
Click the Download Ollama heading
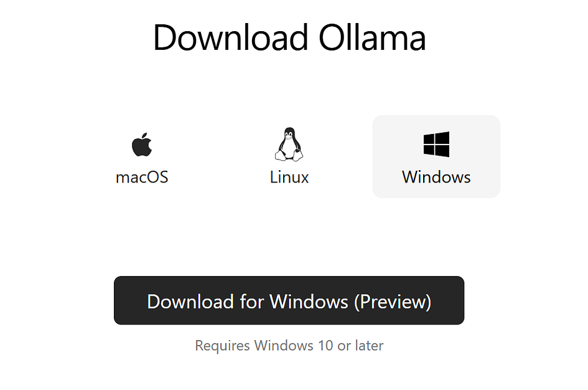[x=289, y=37]
